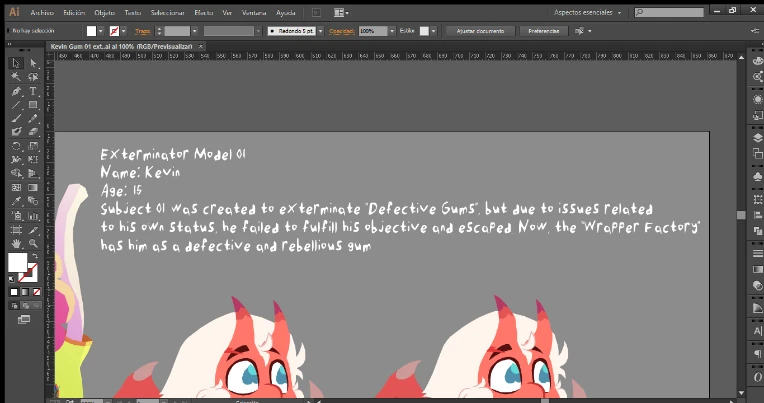Set paint mode to Color
764x403 pixels.
point(14,292)
